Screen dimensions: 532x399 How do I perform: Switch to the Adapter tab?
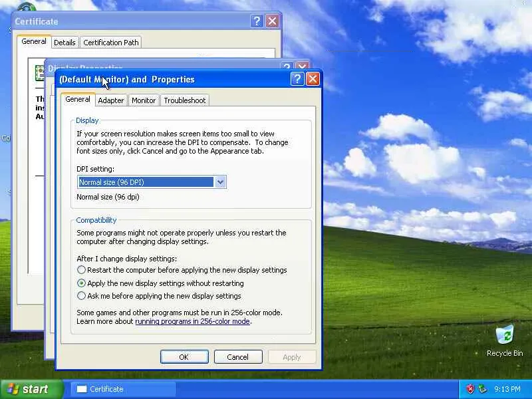[111, 100]
